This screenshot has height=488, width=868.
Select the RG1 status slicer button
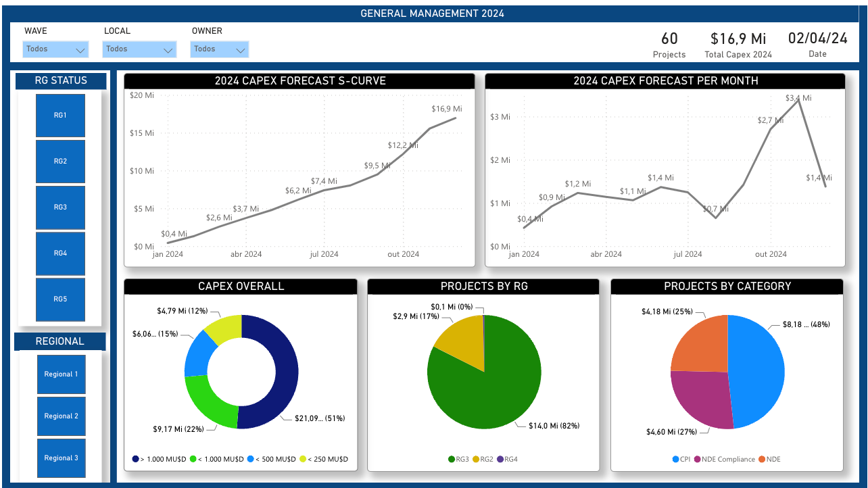pyautogui.click(x=60, y=116)
